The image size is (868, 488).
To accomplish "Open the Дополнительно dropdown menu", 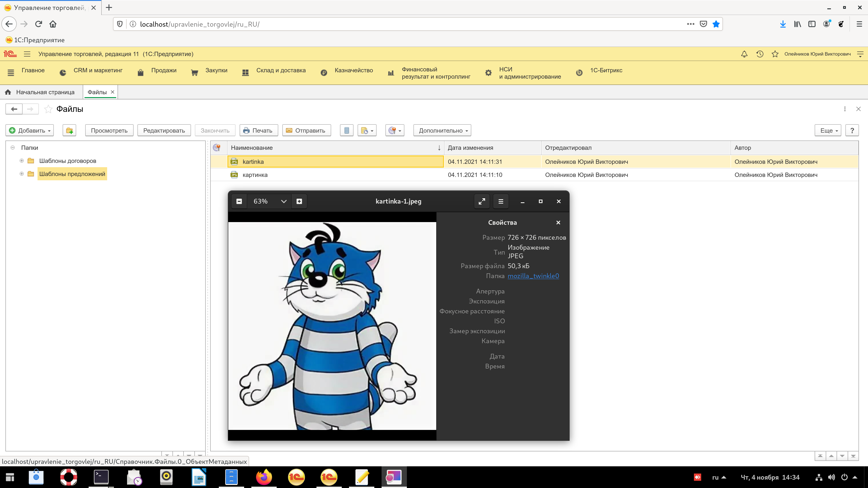I will (442, 130).
